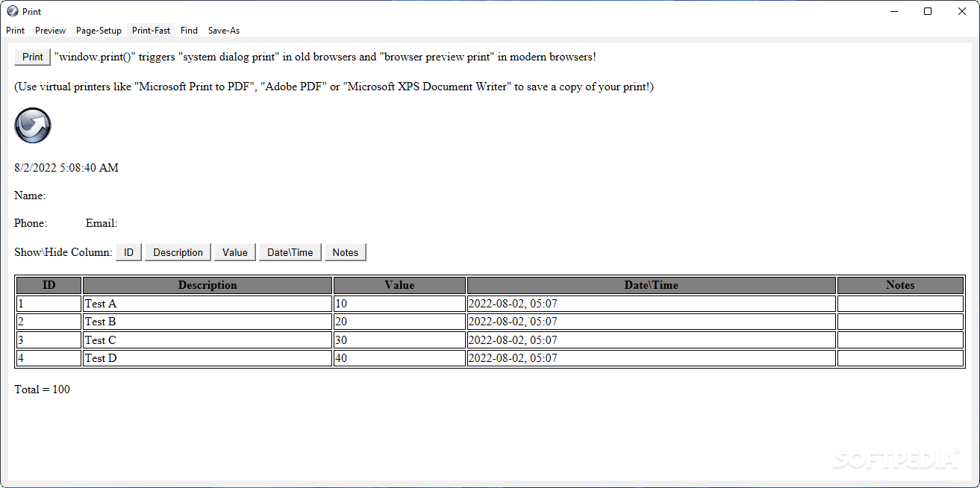Screen dimensions: 980x488
Task: Click the ID 4 cell
Action: tap(49, 358)
